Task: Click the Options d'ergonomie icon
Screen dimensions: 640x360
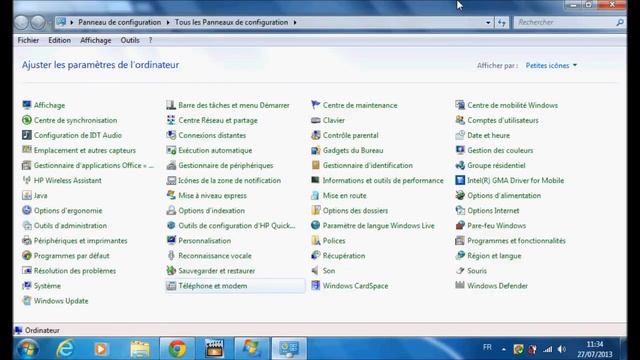Action: tap(27, 211)
